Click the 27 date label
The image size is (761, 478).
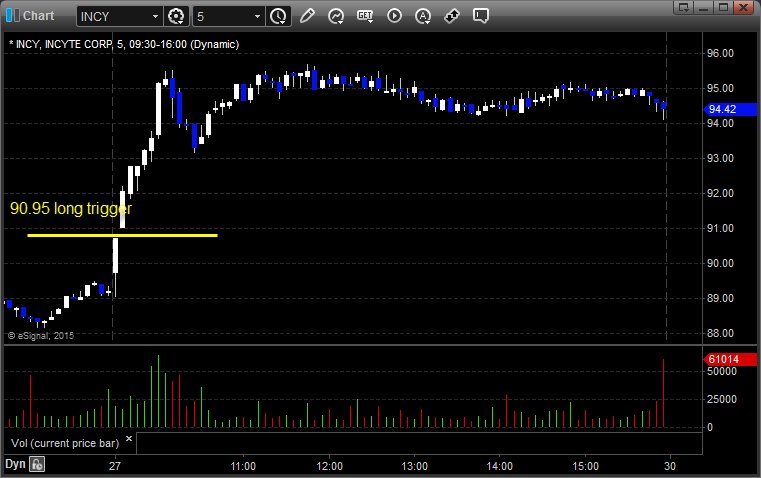tap(115, 466)
